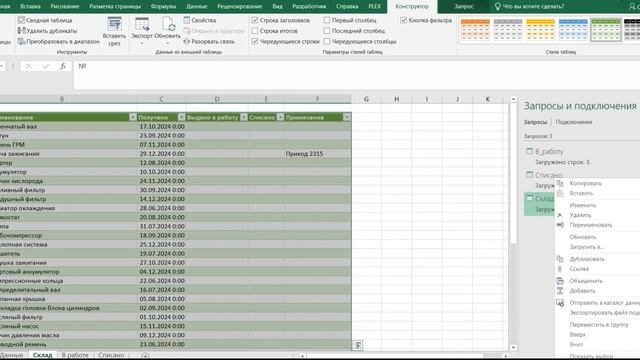Click the vertical scrollbar down arrow
Screen dimensions: 640x360
tap(513, 348)
